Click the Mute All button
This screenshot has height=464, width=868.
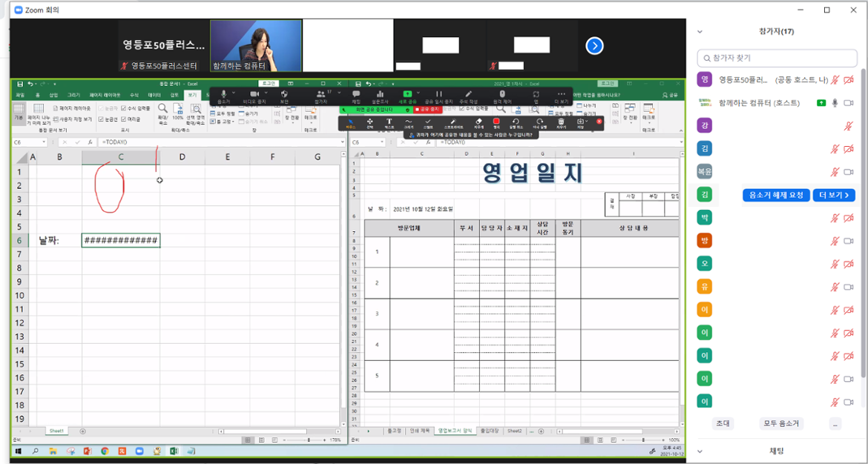tap(781, 424)
